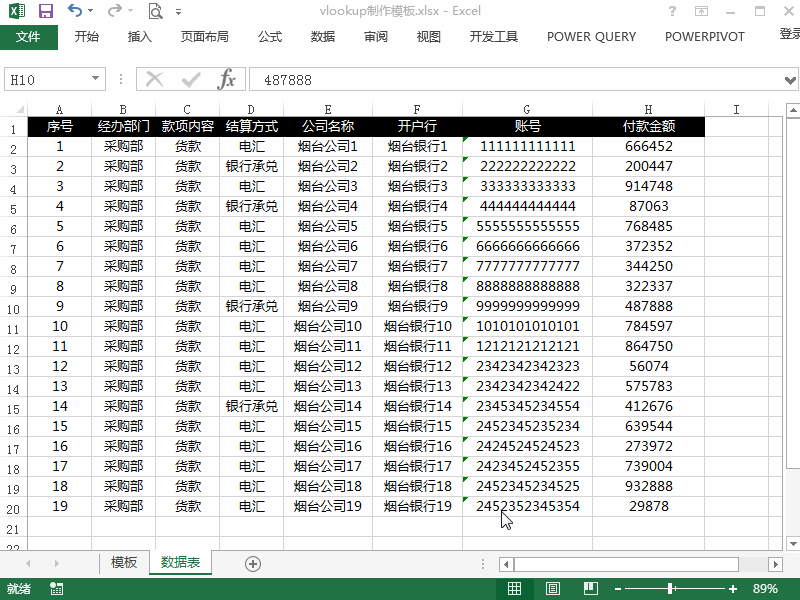Select account cell 2342342342323
800x600 pixels.
pyautogui.click(x=528, y=366)
